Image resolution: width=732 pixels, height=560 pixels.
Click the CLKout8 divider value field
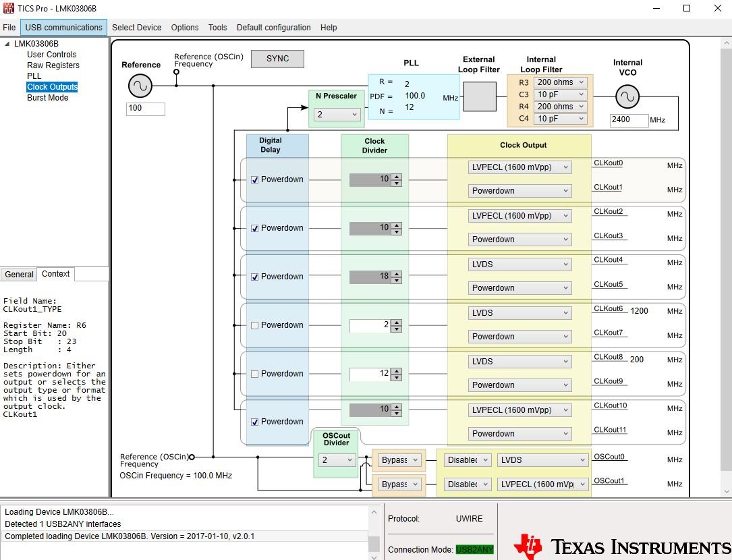(x=370, y=374)
